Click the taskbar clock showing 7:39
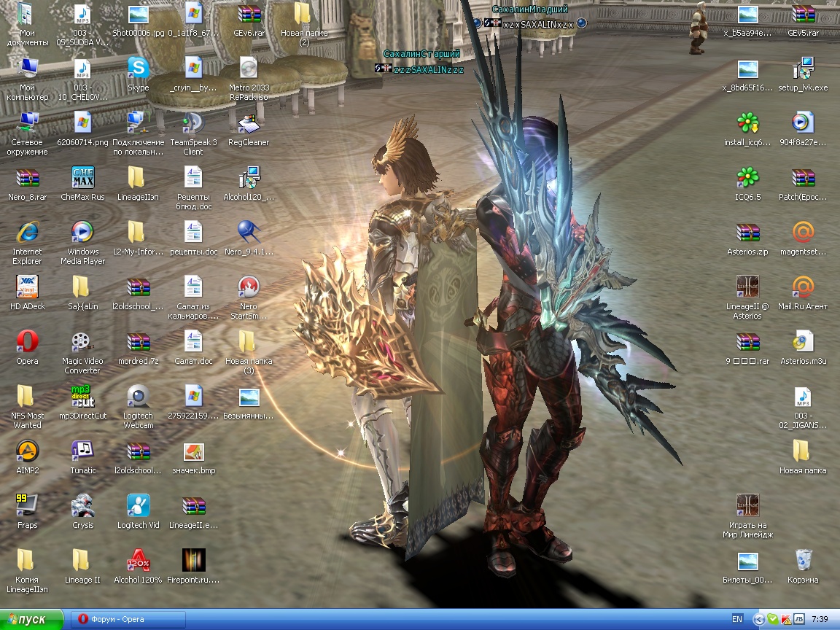The width and height of the screenshot is (840, 630). [x=819, y=620]
